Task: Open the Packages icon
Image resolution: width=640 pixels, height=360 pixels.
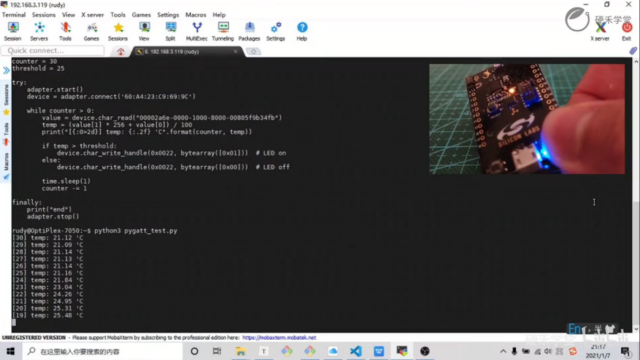Action: tap(249, 31)
